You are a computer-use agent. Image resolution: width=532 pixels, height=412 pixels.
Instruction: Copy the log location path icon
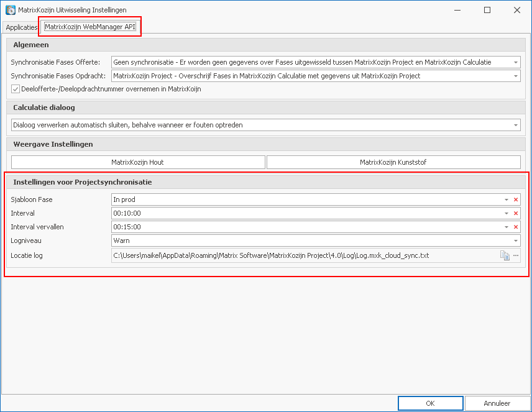click(505, 255)
